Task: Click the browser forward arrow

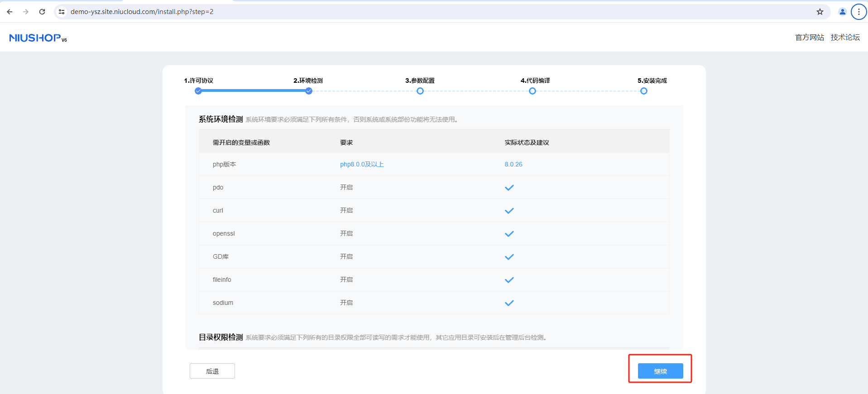Action: 26,12
